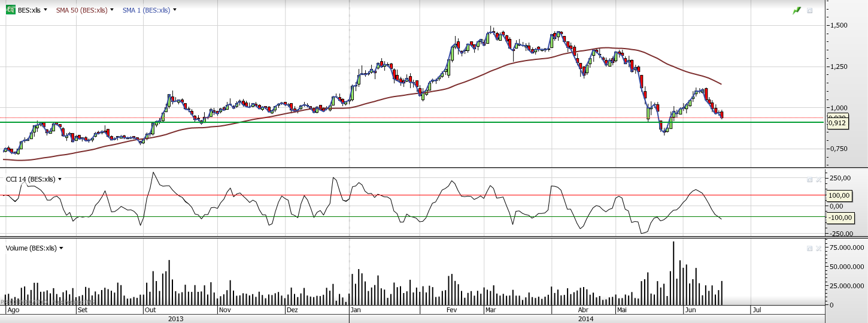Viewport: 868px width, 323px height.
Task: Select the CCI 100,00 level label
Action: [x=838, y=195]
